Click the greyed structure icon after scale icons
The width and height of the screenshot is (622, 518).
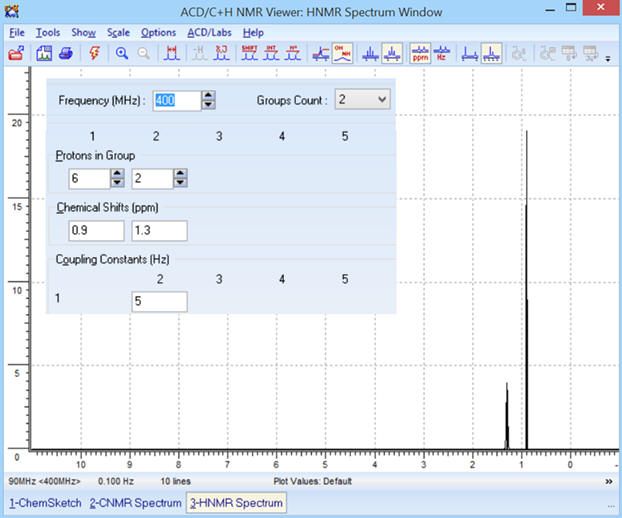coord(519,53)
